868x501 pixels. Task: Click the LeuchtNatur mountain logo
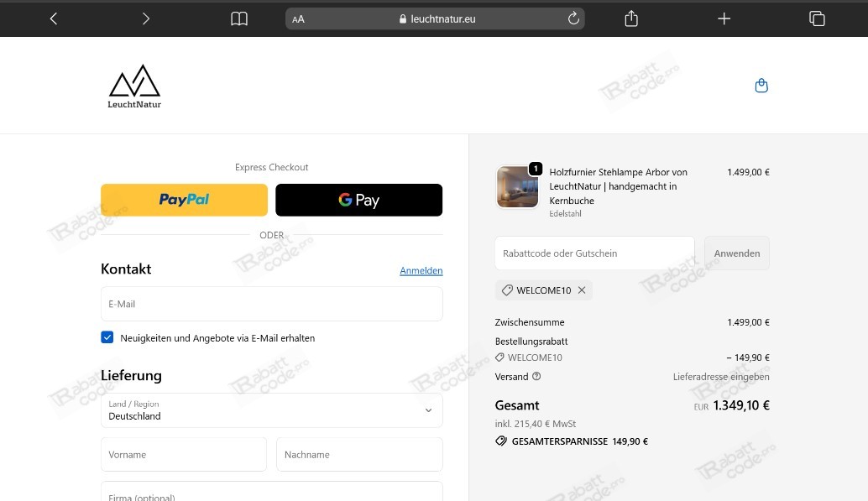tap(133, 84)
